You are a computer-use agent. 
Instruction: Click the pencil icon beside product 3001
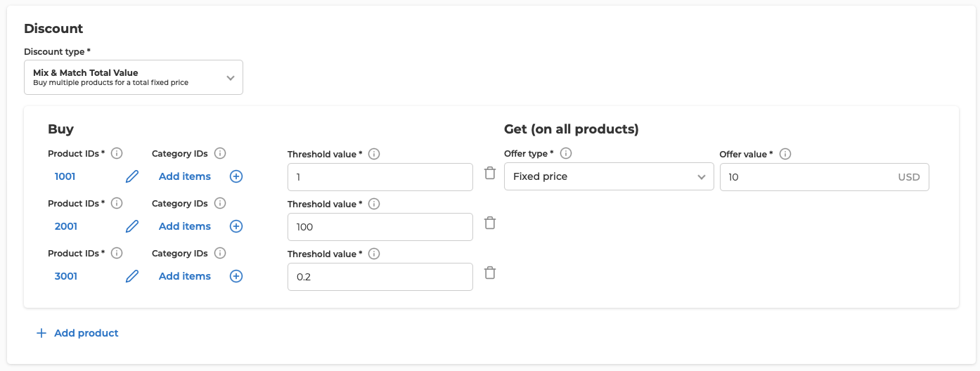point(132,276)
